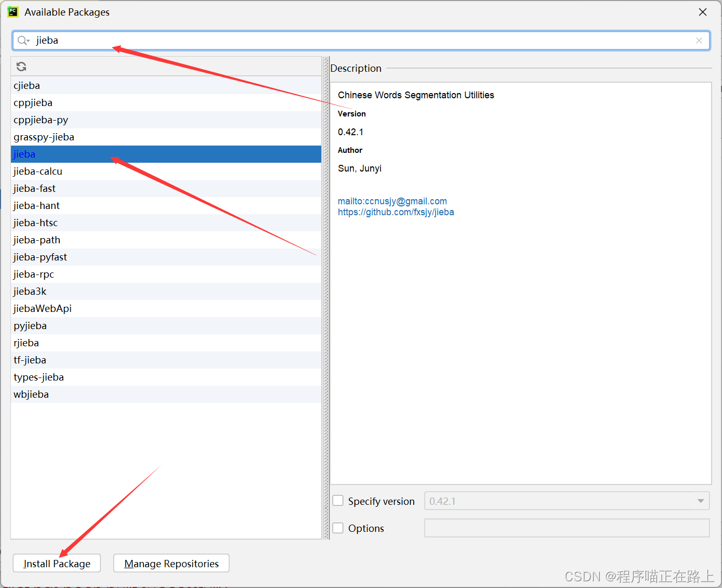Click the author name Sun, Junyi
722x588 pixels.
[x=360, y=168]
